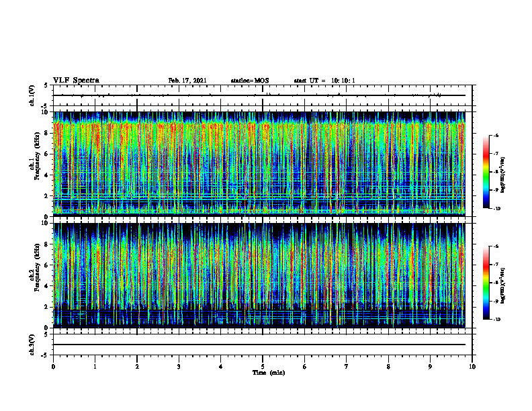
Task: Click time axis tick label "6"
Action: pos(305,367)
